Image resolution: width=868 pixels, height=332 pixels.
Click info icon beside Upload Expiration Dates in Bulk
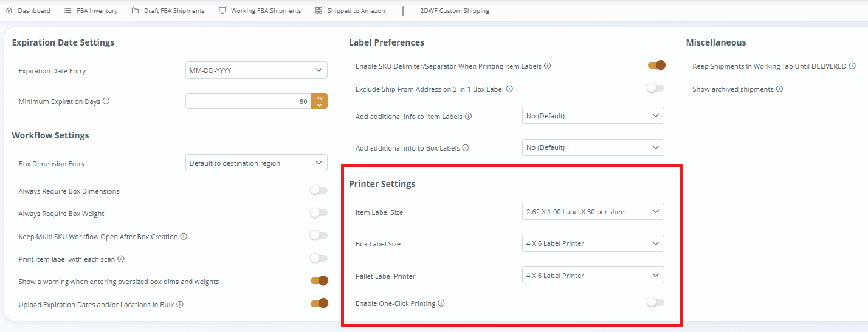[180, 305]
